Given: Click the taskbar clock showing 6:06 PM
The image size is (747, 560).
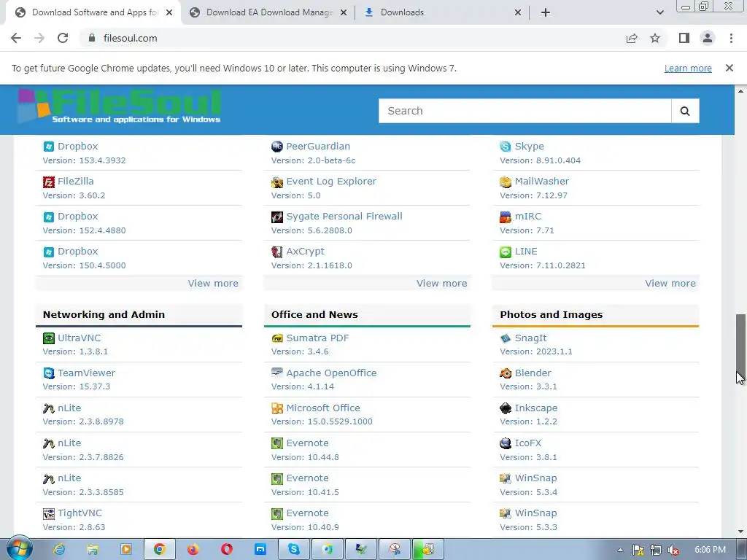Looking at the screenshot, I should tap(710, 550).
